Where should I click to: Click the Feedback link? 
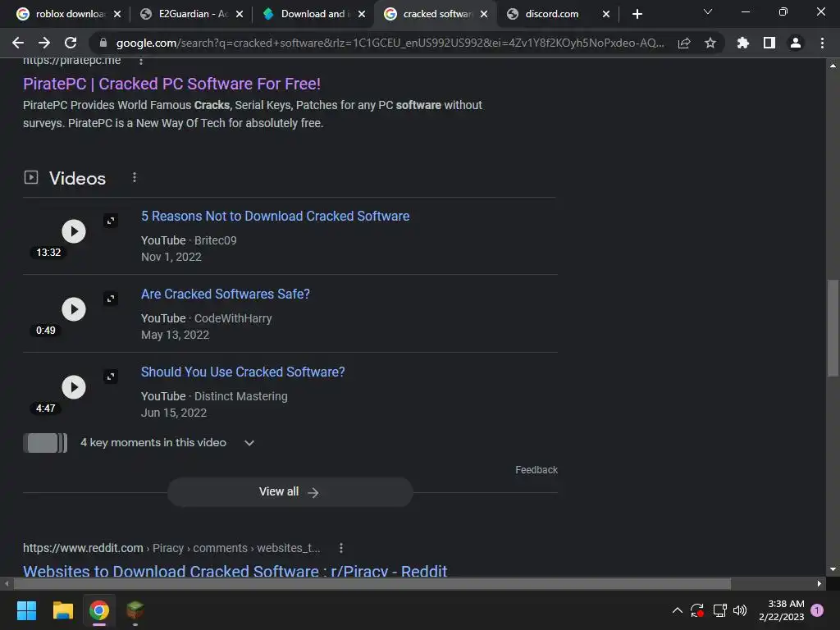click(536, 470)
